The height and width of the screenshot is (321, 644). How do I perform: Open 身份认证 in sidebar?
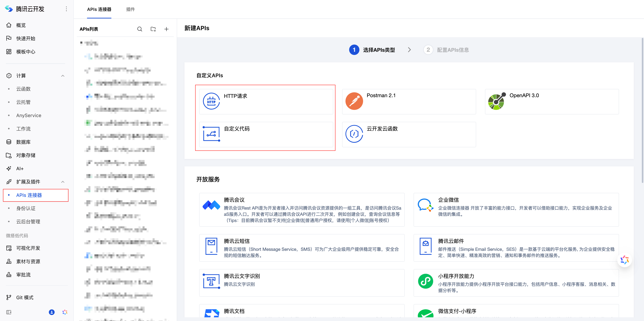(x=26, y=208)
